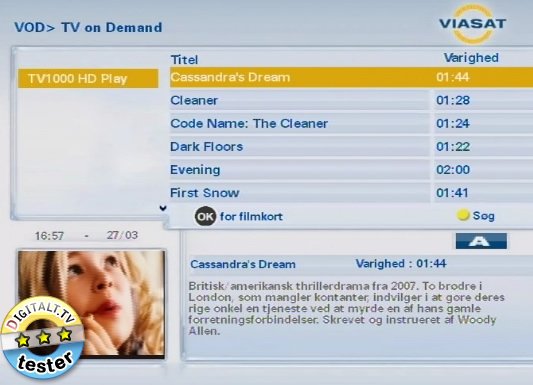The height and width of the screenshot is (385, 533).
Task: Click the Titel column header
Action: point(184,60)
